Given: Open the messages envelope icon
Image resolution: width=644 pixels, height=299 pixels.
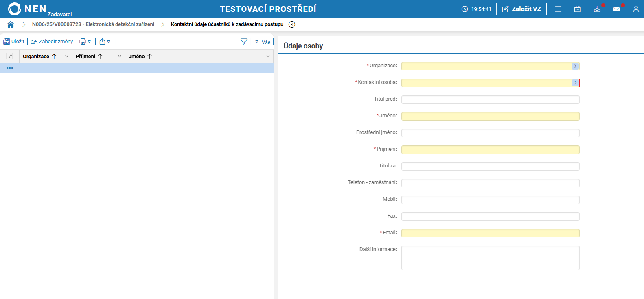Looking at the screenshot, I should [x=616, y=9].
